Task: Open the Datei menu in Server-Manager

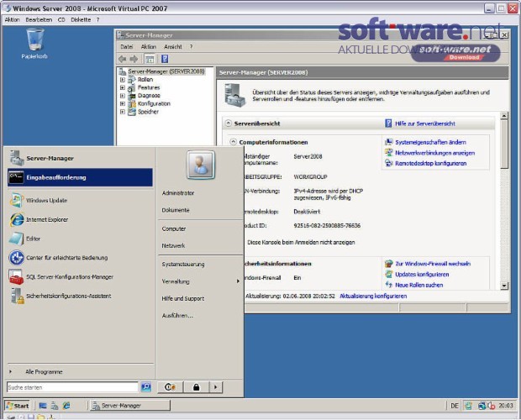Action: click(126, 47)
